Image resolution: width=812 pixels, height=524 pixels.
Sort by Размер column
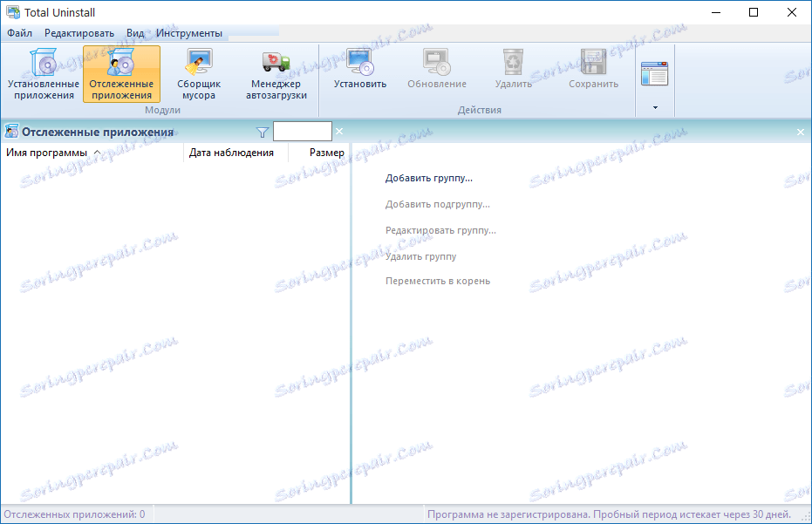point(319,153)
